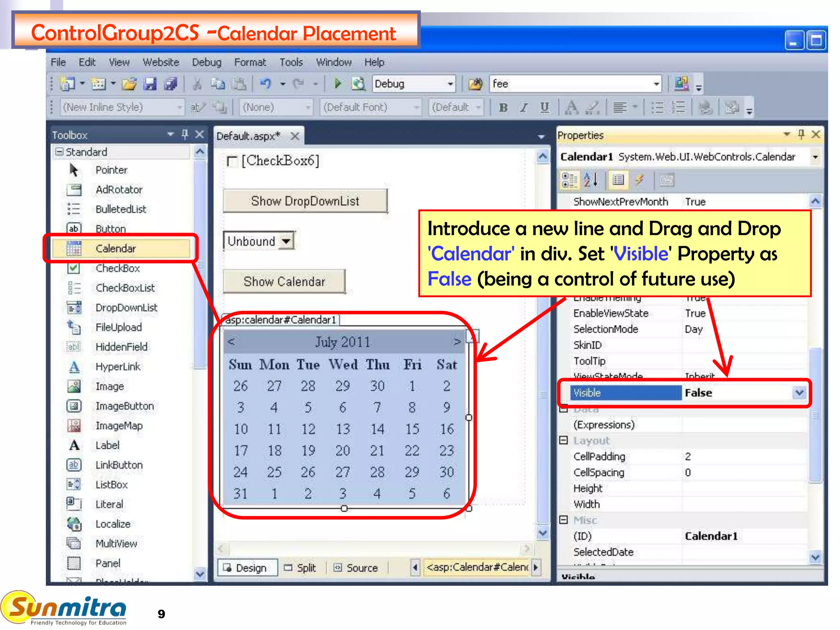Click the Alphabetical sort icon in Properties

(x=591, y=180)
